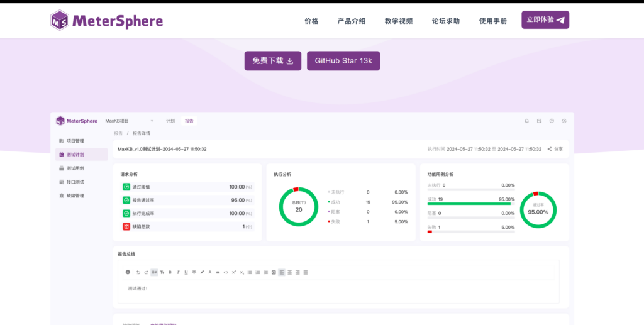This screenshot has height=325, width=644.
Task: Click into the 测试通过！ summary text area
Action: 338,291
